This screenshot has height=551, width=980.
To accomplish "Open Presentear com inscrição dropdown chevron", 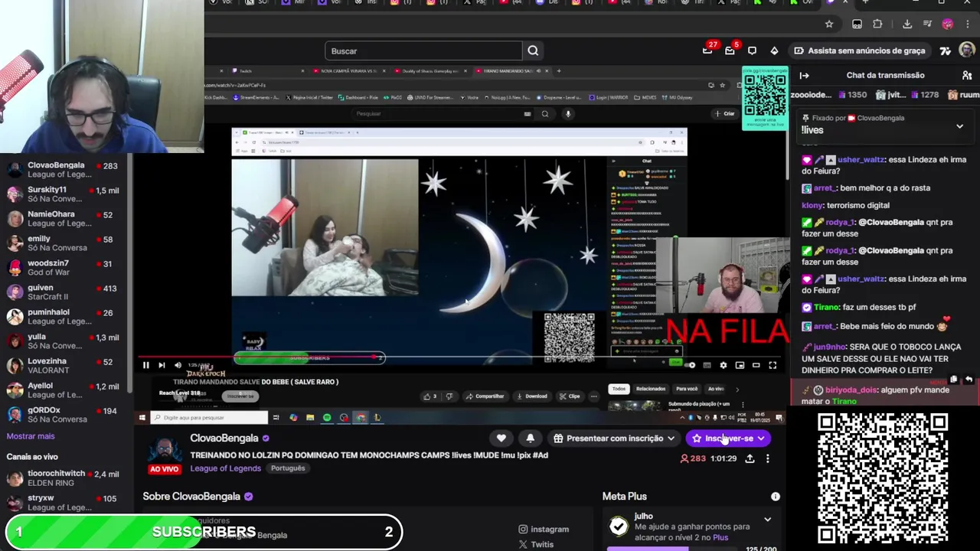I will (x=671, y=439).
